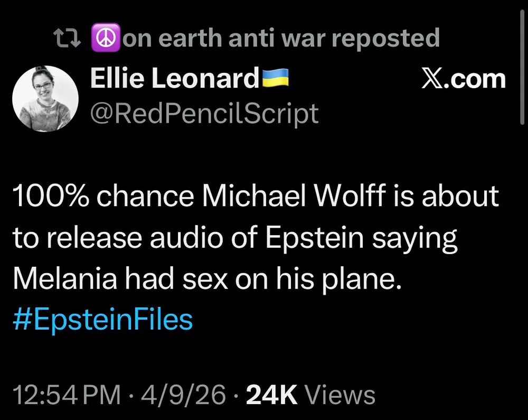Open Ellie Leonard's profile avatar
The width and height of the screenshot is (528, 420).
click(45, 98)
